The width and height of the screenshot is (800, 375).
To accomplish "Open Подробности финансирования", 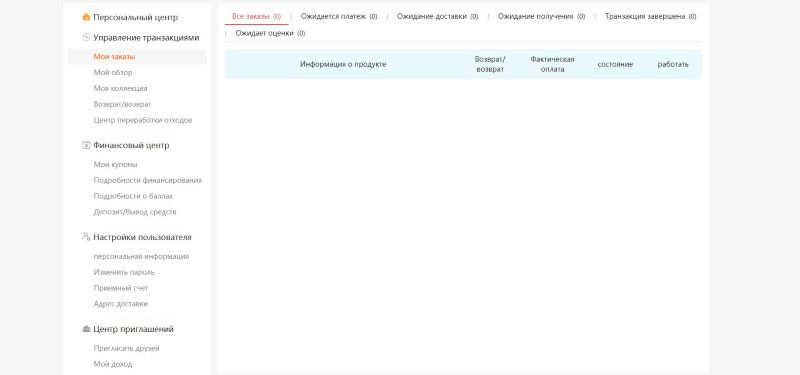I will 147,180.
